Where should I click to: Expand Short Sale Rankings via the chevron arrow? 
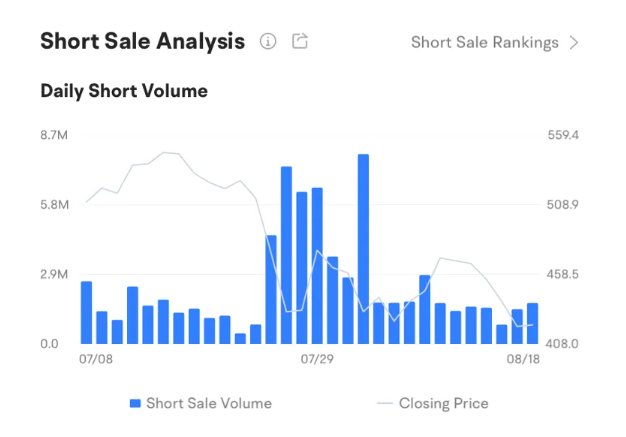pos(574,42)
